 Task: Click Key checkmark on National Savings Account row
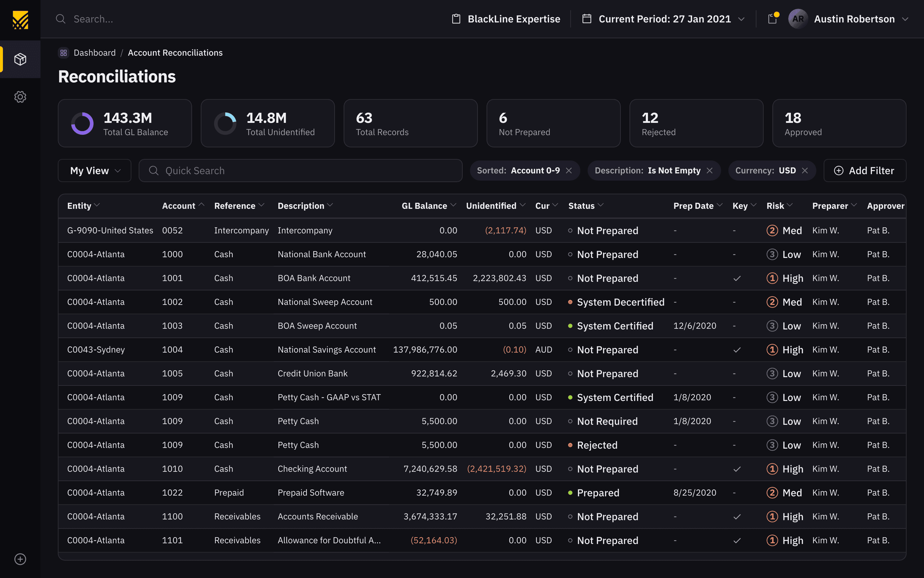pos(737,350)
